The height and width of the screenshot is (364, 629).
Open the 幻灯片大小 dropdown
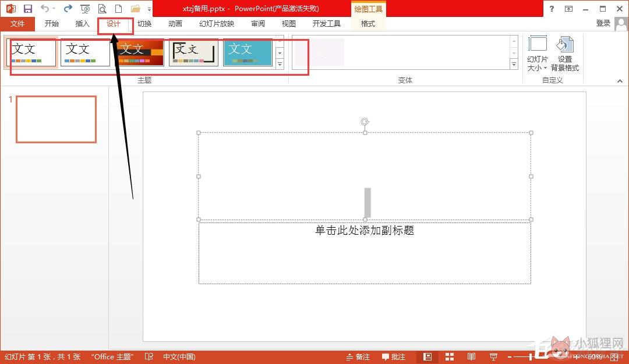(x=537, y=54)
